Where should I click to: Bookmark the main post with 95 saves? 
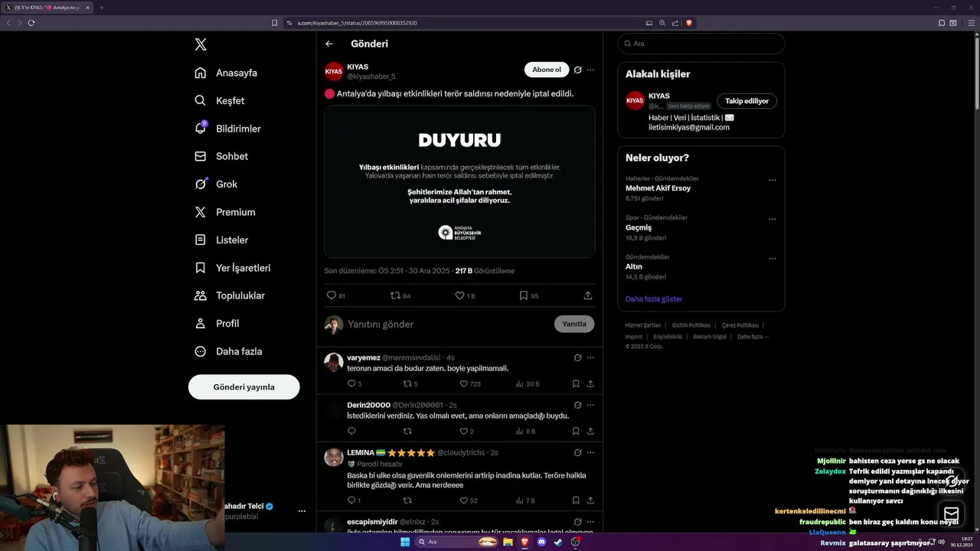(524, 295)
